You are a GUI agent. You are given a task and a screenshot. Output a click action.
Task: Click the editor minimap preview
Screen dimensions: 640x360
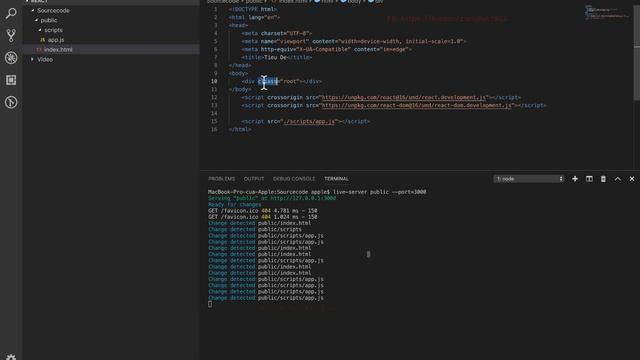click(606, 12)
